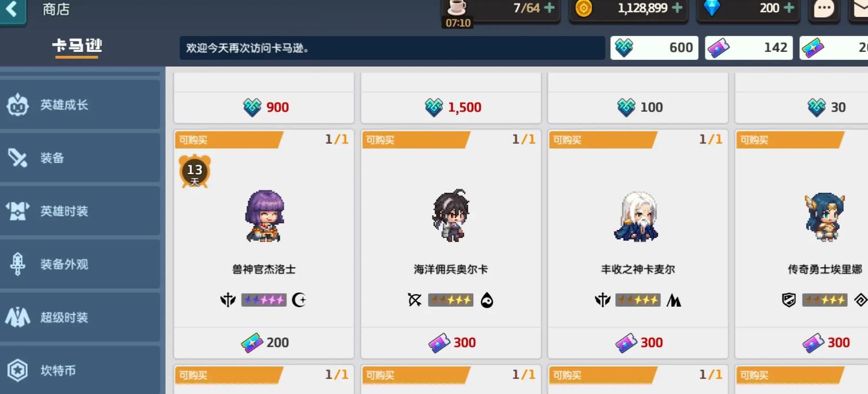Viewport: 868px width, 394px height.
Task: Open the chat speech bubble icon
Action: tap(824, 10)
